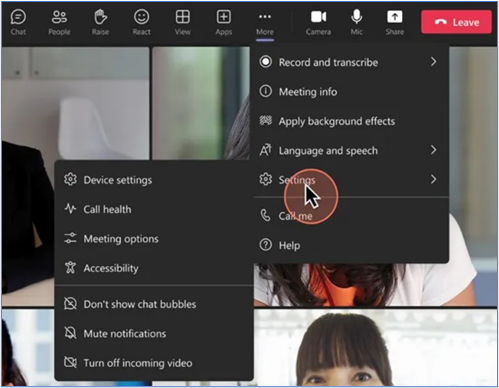This screenshot has height=388, width=499.
Task: Select the bottom-right participant with bangs
Action: (x=376, y=348)
